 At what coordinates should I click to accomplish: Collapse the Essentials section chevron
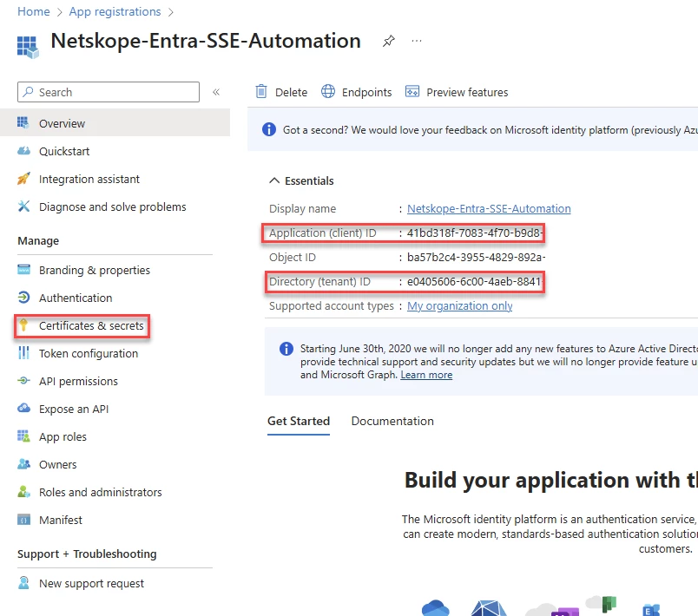tap(274, 180)
